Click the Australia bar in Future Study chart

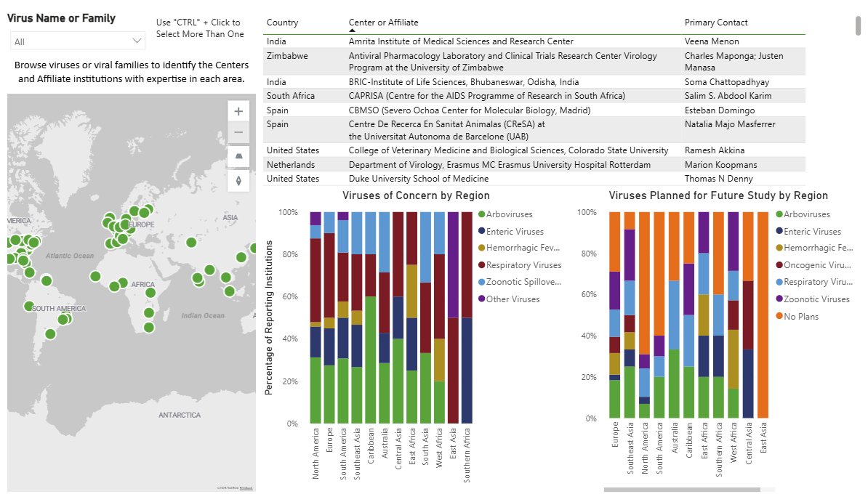click(674, 315)
